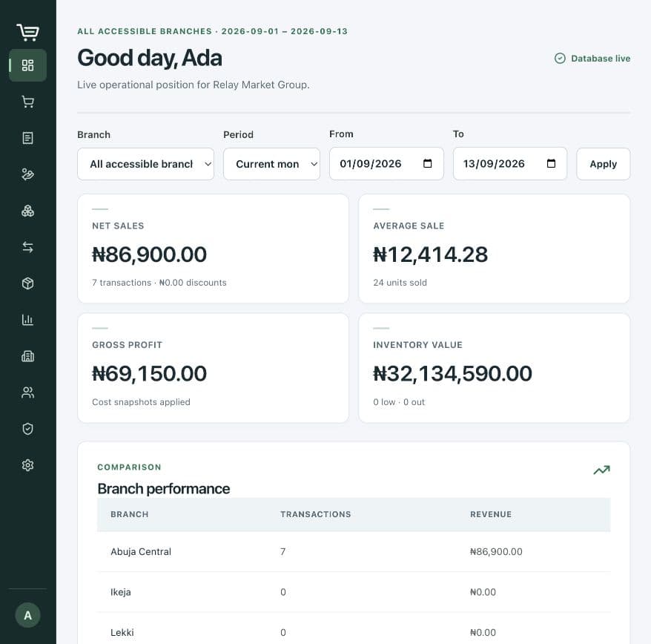Click the Branch performance heading
Image resolution: width=651 pixels, height=644 pixels.
coord(164,489)
